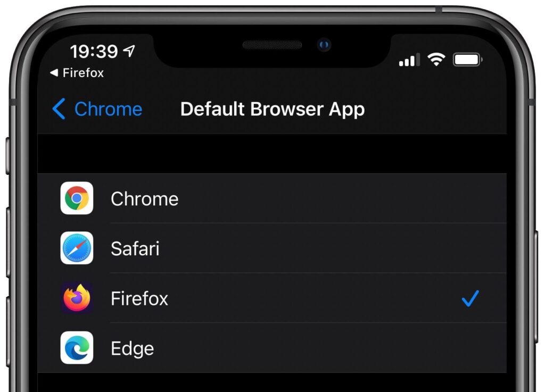Tap the Chrome app icon
The width and height of the screenshot is (545, 392).
tap(77, 198)
